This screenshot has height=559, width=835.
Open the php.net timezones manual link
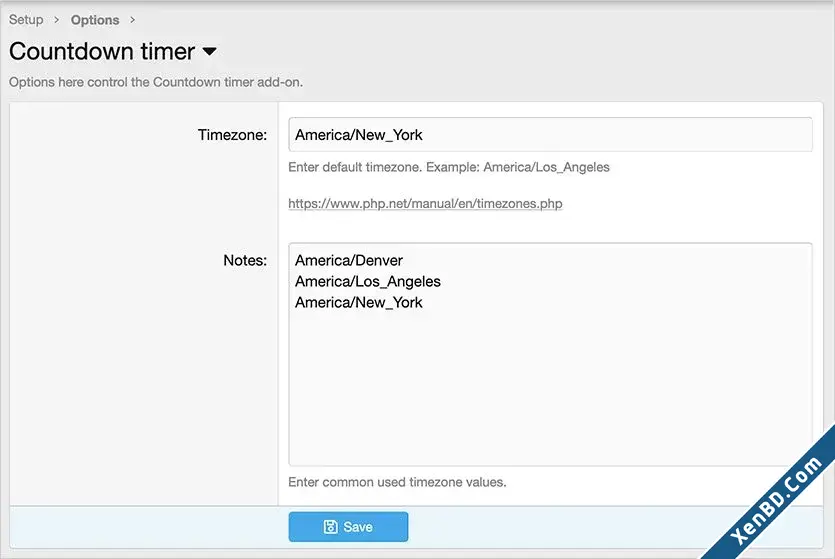point(425,203)
